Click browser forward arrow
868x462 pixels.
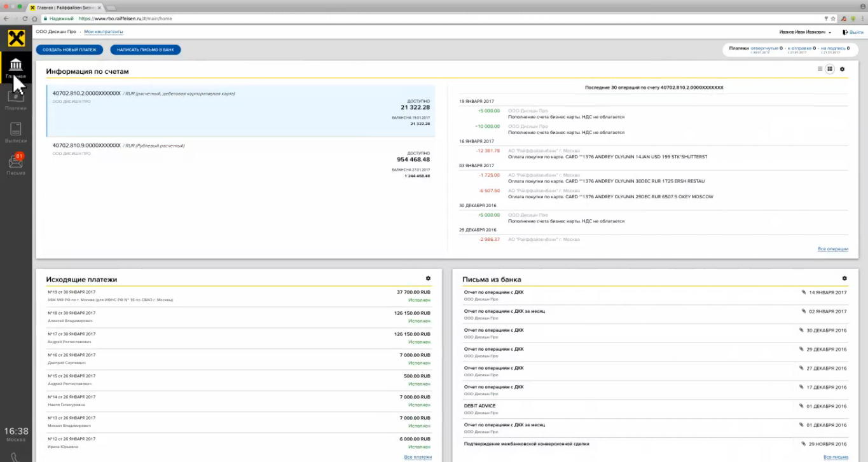[16, 19]
